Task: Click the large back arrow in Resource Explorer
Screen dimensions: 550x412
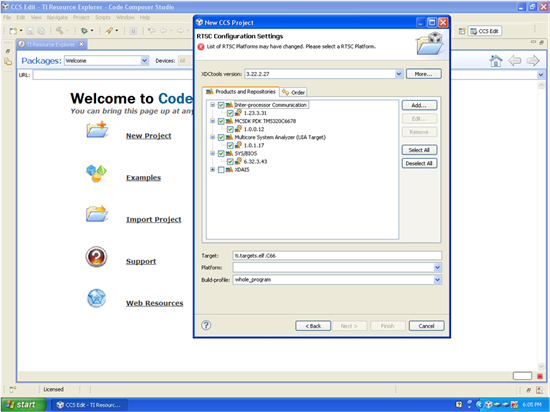Action: (x=515, y=61)
